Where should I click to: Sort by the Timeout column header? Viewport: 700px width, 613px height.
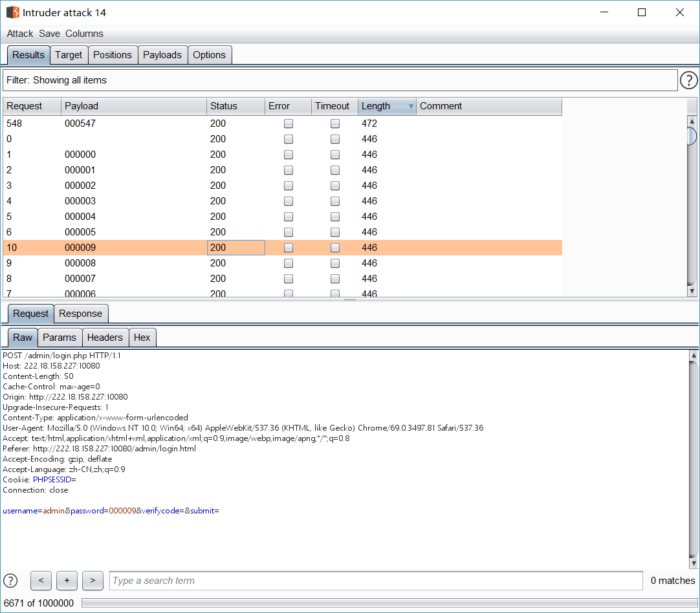point(334,106)
